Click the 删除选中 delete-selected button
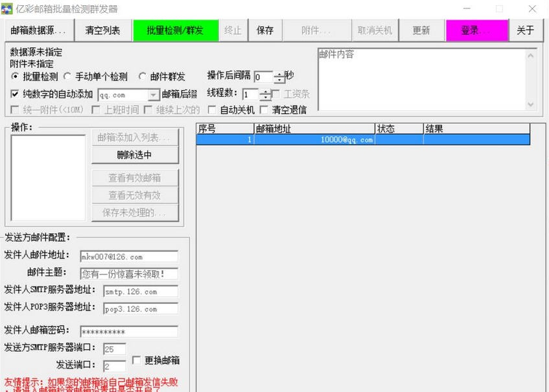 tap(135, 156)
